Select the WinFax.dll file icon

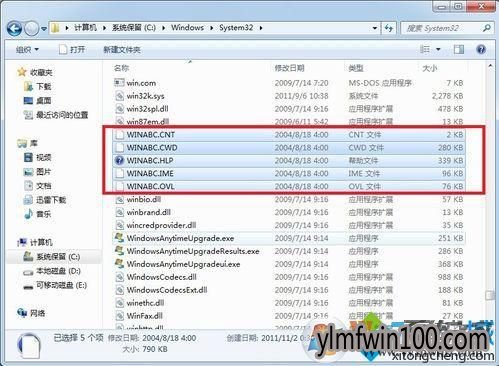(119, 316)
